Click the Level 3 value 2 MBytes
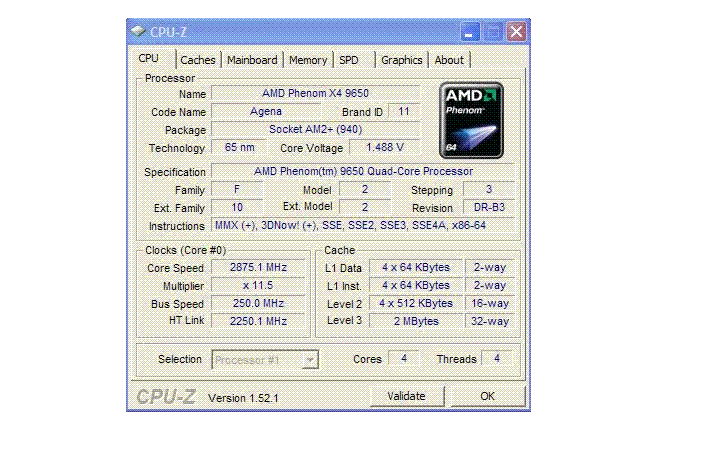This screenshot has height=450, width=720. pos(416,321)
